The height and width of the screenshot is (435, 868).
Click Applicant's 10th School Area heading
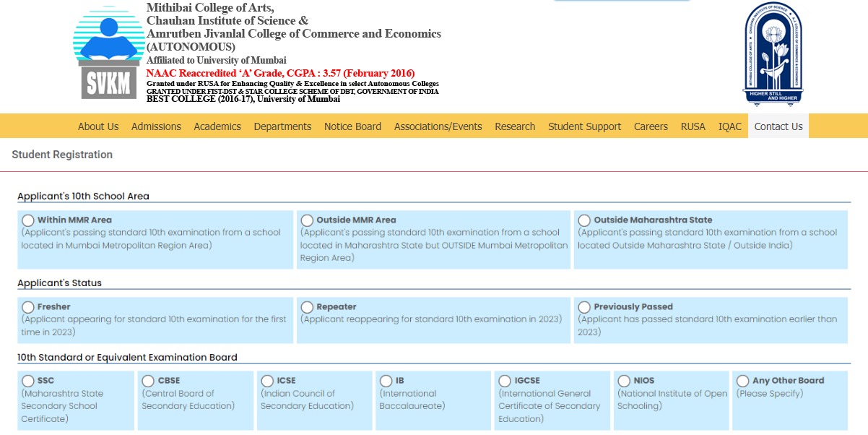tap(83, 196)
